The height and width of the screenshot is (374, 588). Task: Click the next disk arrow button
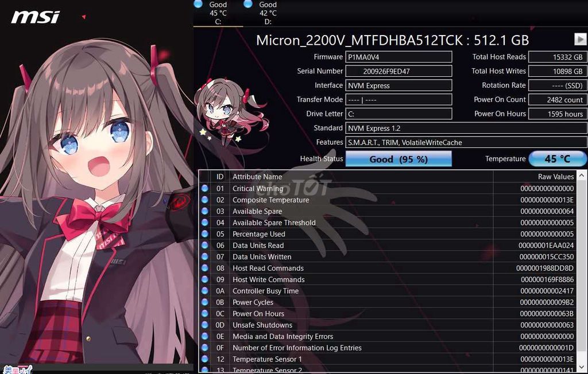coord(580,39)
